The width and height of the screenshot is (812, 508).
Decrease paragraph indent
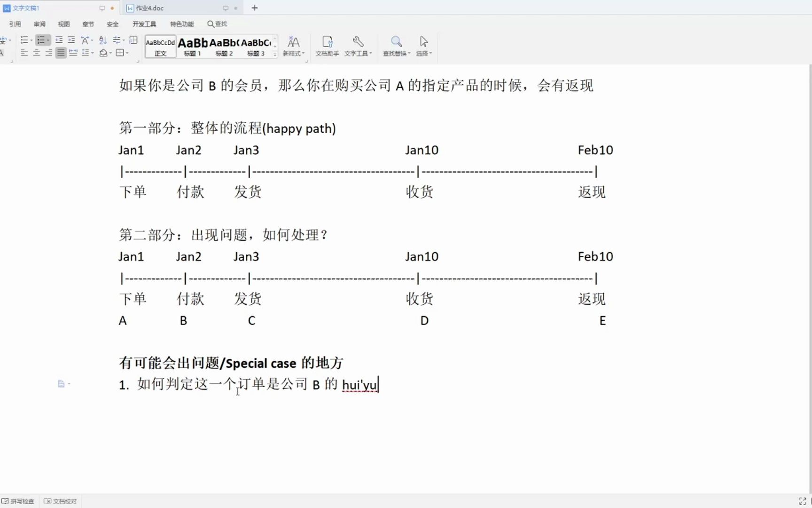(59, 40)
